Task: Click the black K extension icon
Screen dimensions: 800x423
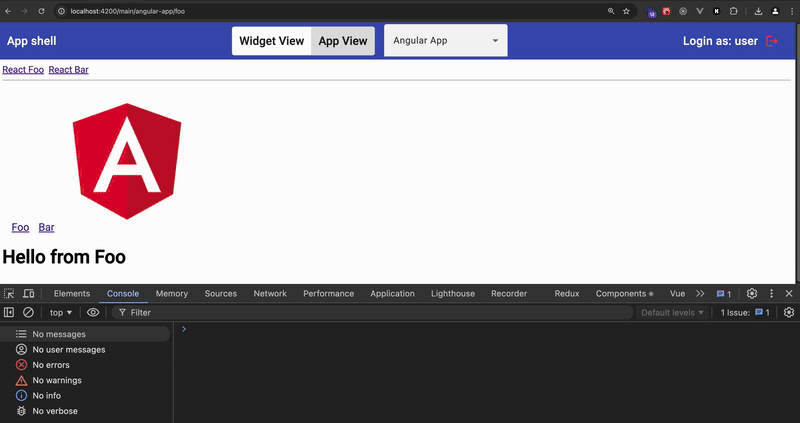Action: pyautogui.click(x=716, y=11)
